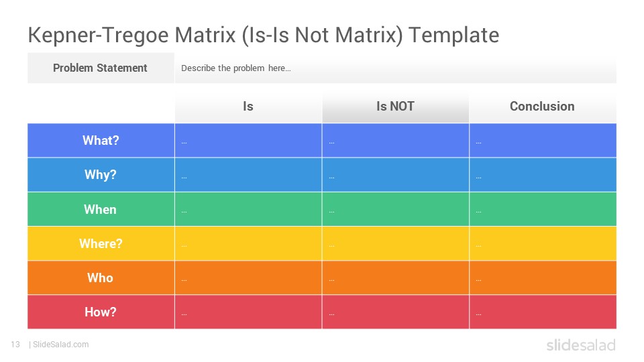The width and height of the screenshot is (644, 362).
Task: Open the SlideSalad.com footer link
Action: pos(61,345)
